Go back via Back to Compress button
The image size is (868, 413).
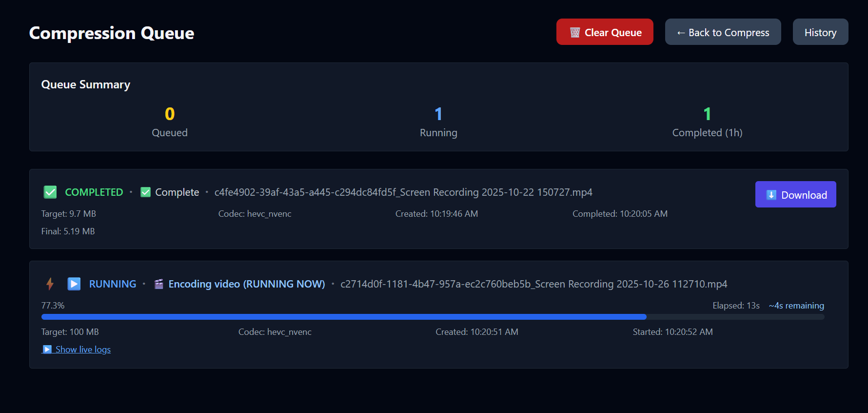[x=723, y=32]
